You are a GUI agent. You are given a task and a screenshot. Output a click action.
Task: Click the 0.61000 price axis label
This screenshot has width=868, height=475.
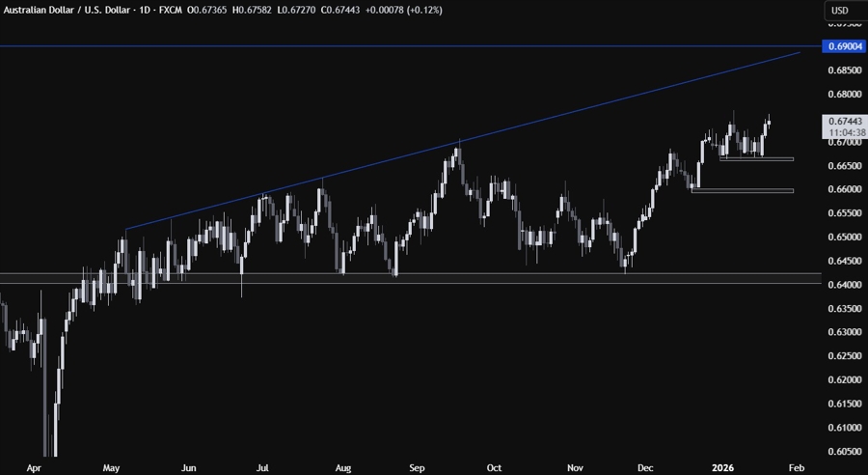(847, 428)
